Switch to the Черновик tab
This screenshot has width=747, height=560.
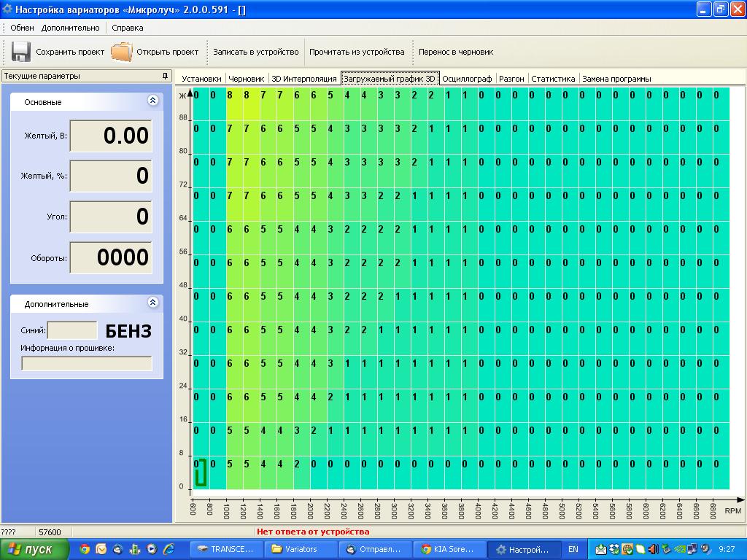pos(246,79)
